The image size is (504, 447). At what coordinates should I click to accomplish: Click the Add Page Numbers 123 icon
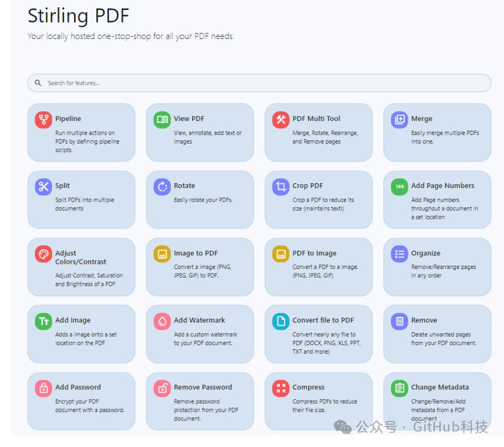click(399, 186)
